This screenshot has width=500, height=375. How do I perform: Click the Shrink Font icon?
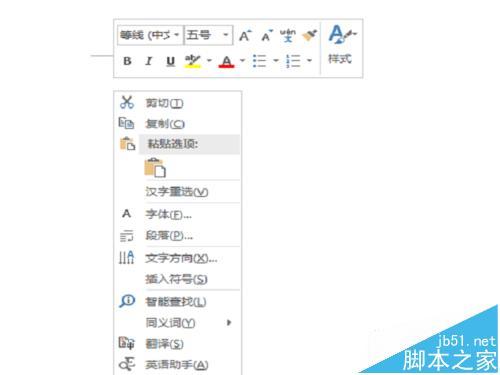267,35
